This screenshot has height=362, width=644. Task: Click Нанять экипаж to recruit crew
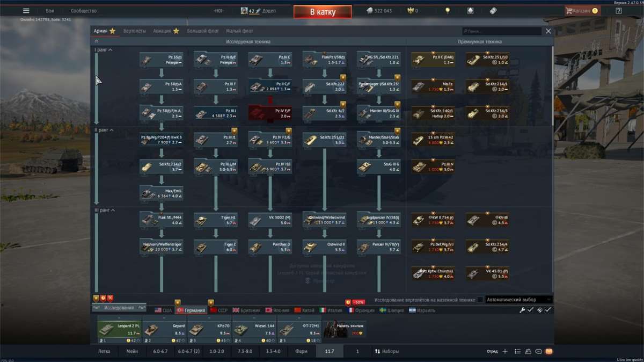click(x=345, y=329)
